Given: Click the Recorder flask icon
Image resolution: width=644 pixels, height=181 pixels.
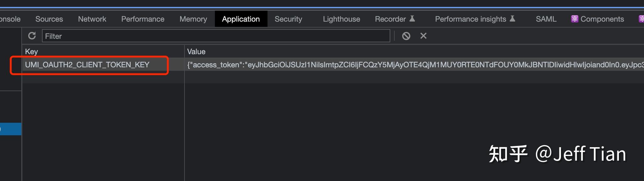Looking at the screenshot, I should pyautogui.click(x=412, y=19).
